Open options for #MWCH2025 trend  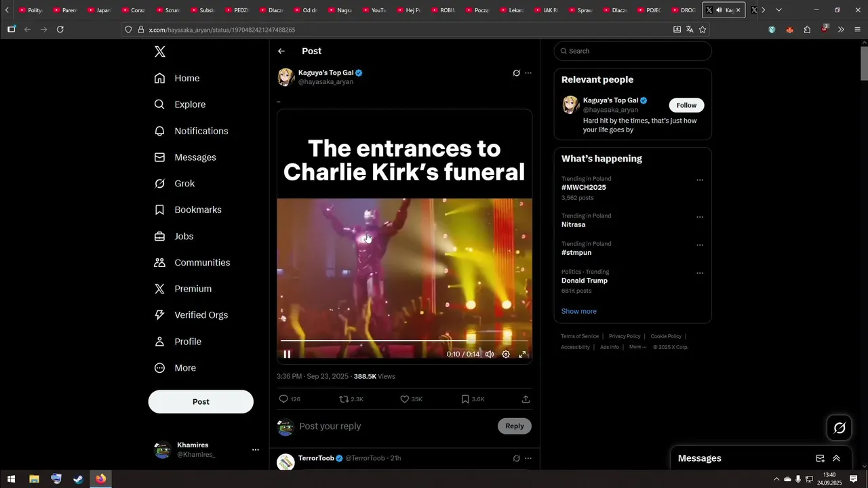[700, 180]
